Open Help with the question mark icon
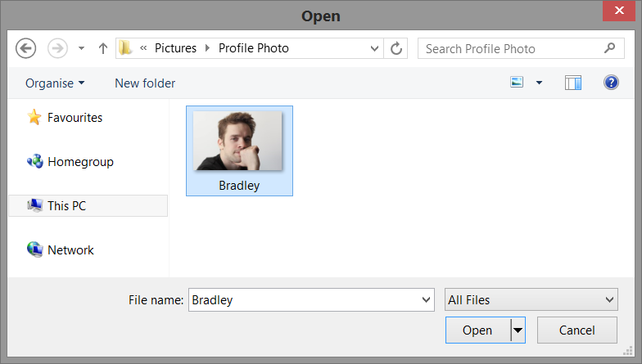This screenshot has height=364, width=642. click(611, 83)
